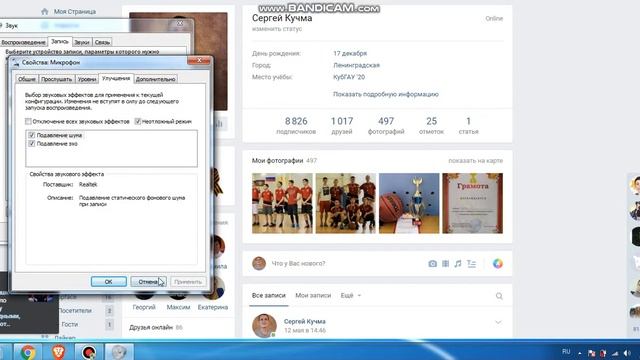Open the basketball and trophy photo
The image size is (640, 360).
click(x=409, y=203)
